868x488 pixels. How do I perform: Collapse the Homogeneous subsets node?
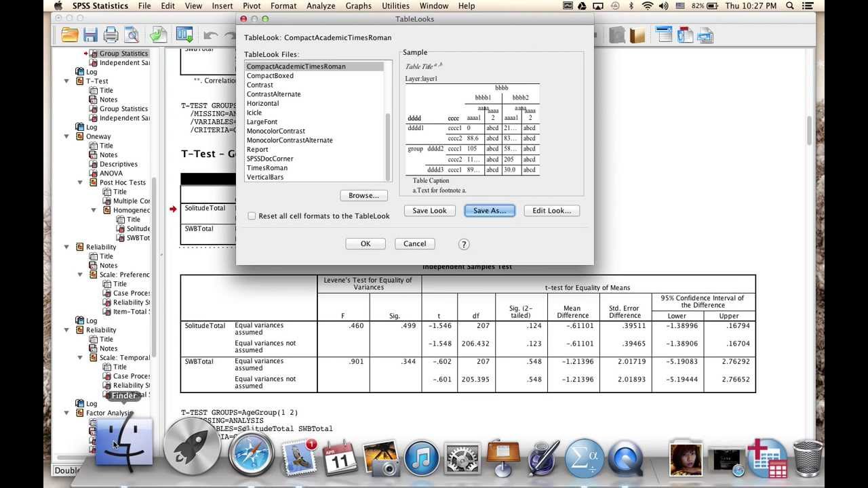tap(94, 210)
